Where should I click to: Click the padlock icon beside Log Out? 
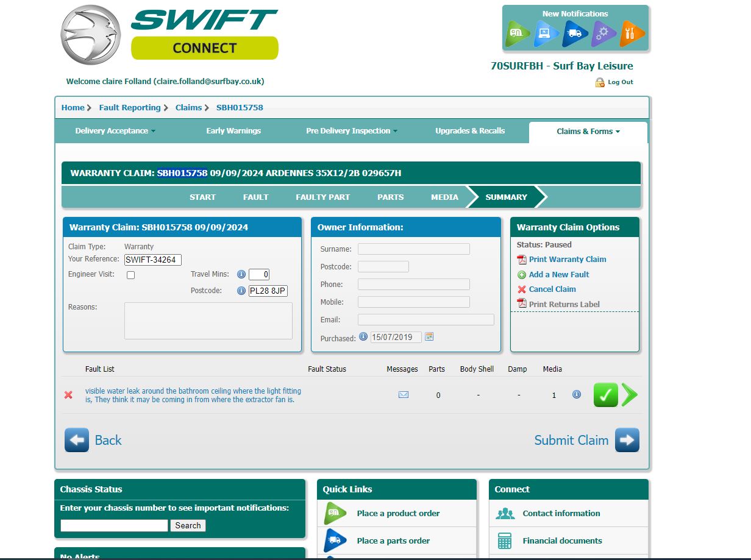click(600, 82)
